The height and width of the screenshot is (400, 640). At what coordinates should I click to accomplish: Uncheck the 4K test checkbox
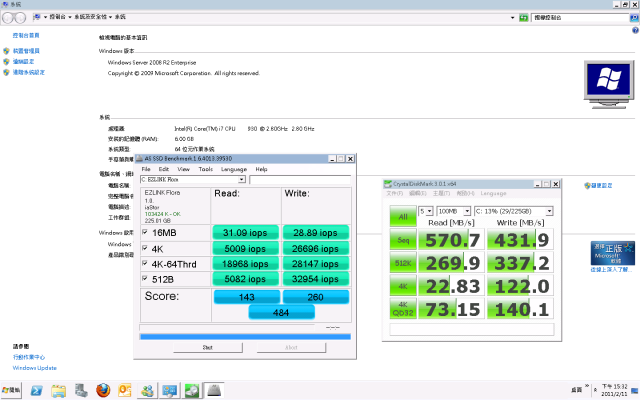tap(144, 248)
